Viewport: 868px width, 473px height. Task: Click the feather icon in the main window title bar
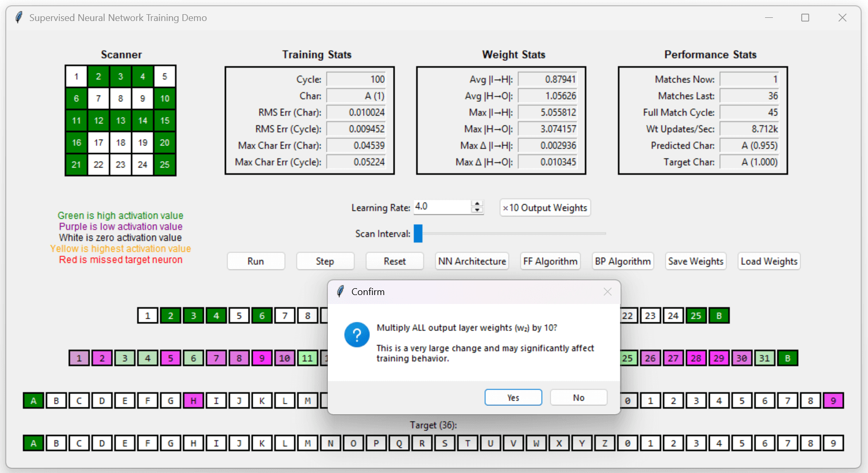(19, 17)
